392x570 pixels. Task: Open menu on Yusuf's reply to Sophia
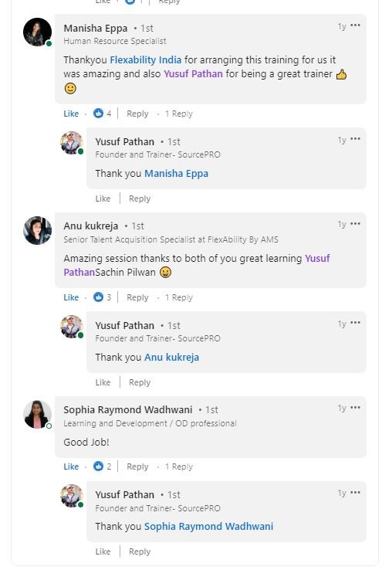point(355,493)
